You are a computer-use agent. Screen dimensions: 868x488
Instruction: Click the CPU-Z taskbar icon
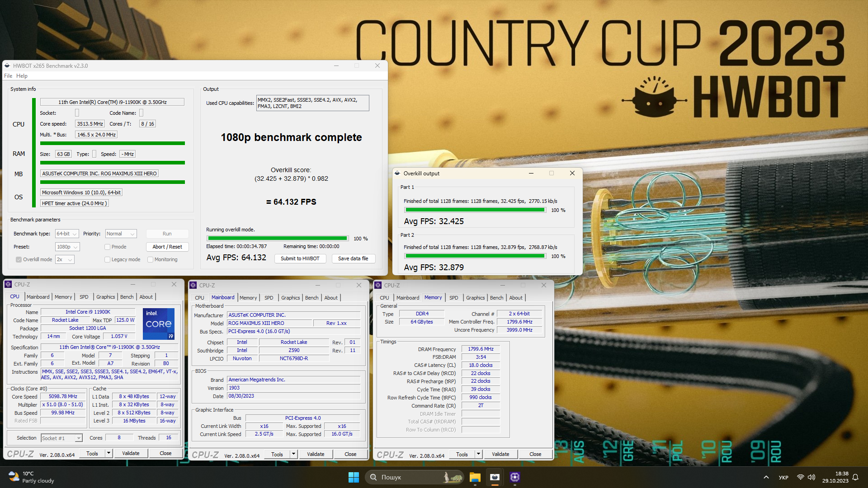(x=515, y=477)
